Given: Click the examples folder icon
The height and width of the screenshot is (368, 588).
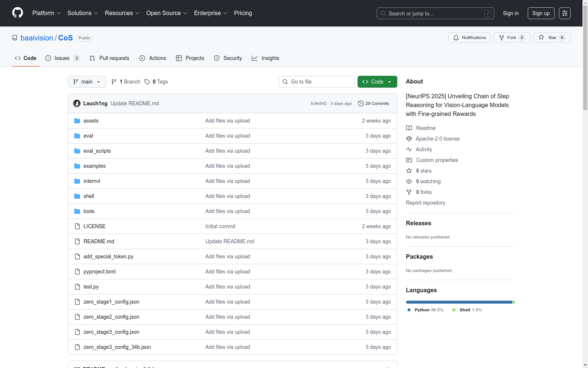Looking at the screenshot, I should (77, 166).
